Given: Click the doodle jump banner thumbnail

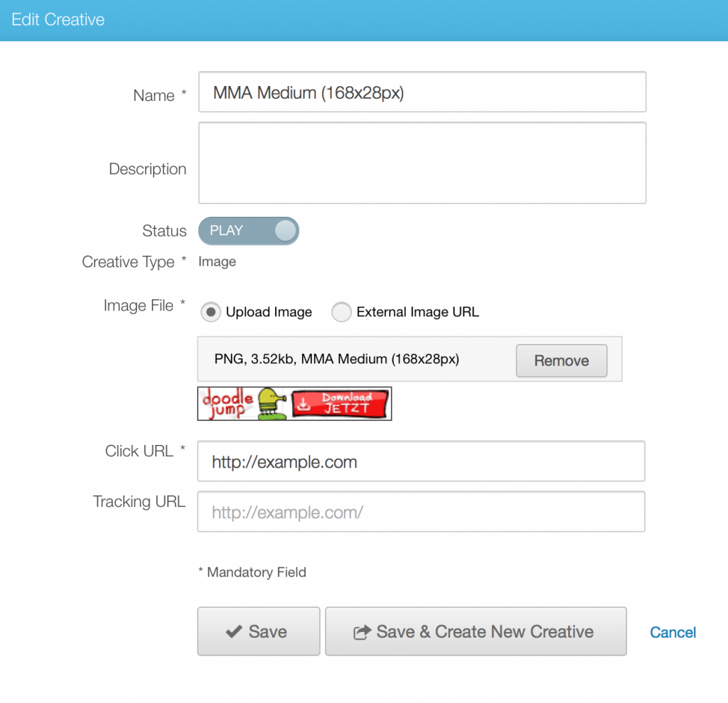Looking at the screenshot, I should click(294, 404).
